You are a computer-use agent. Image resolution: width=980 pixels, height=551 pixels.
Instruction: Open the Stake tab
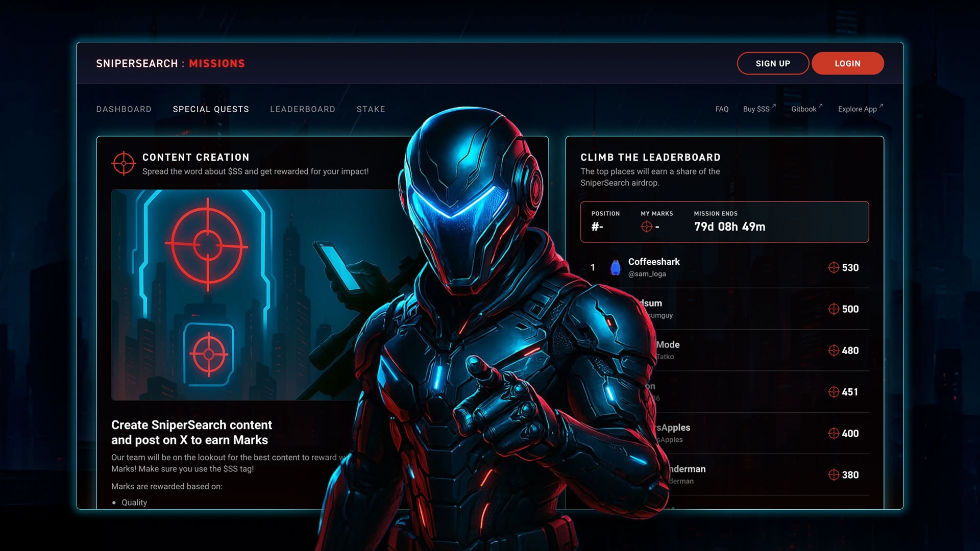pyautogui.click(x=371, y=109)
